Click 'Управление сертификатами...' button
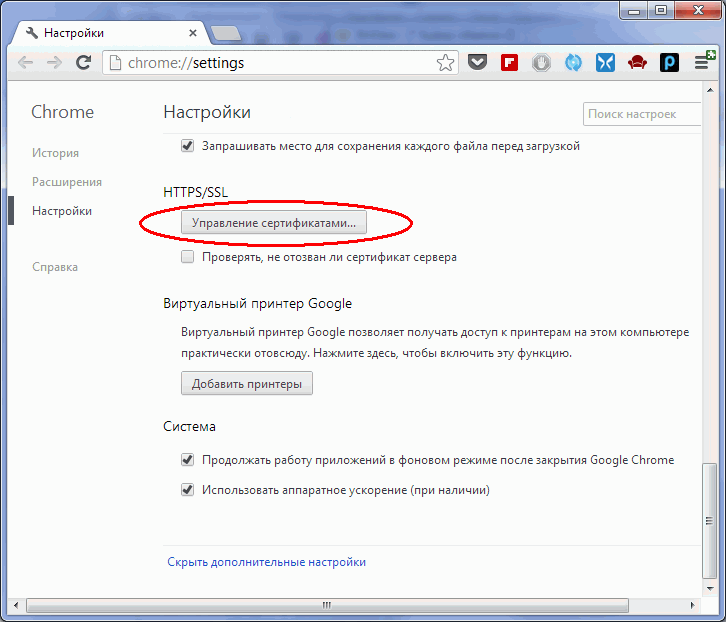 274,224
